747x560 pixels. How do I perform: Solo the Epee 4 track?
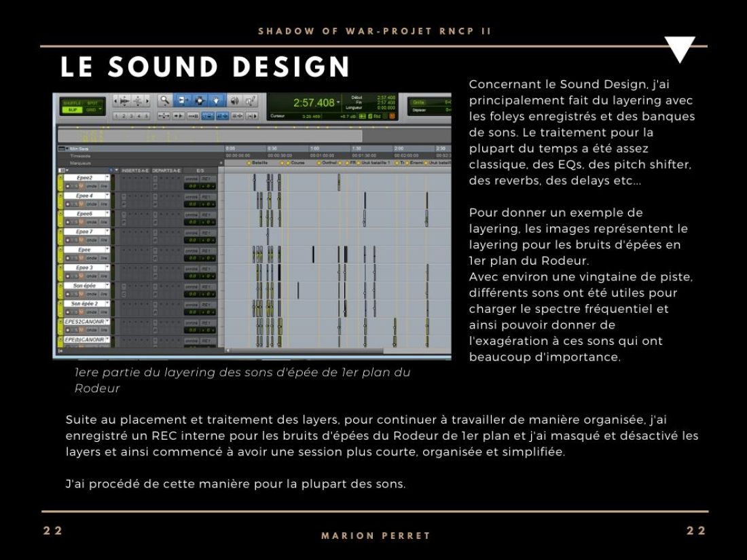(75, 204)
